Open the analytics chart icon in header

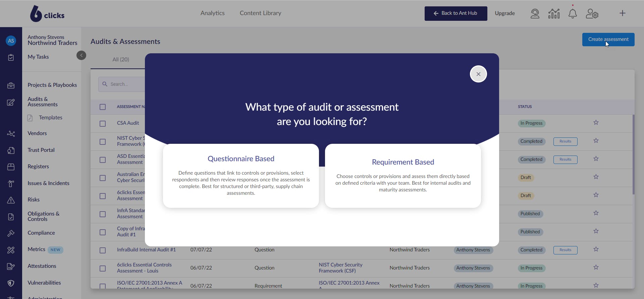click(554, 14)
